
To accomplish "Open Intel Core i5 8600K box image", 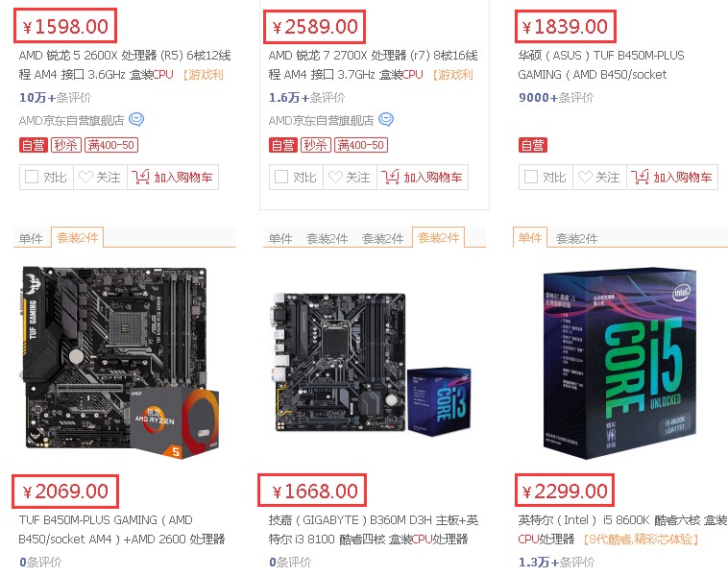I will tap(619, 363).
